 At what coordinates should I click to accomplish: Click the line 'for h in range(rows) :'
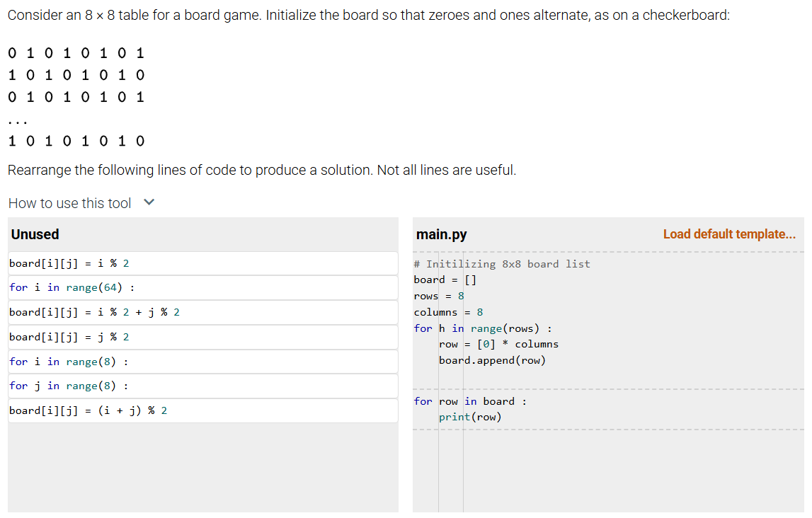(483, 328)
